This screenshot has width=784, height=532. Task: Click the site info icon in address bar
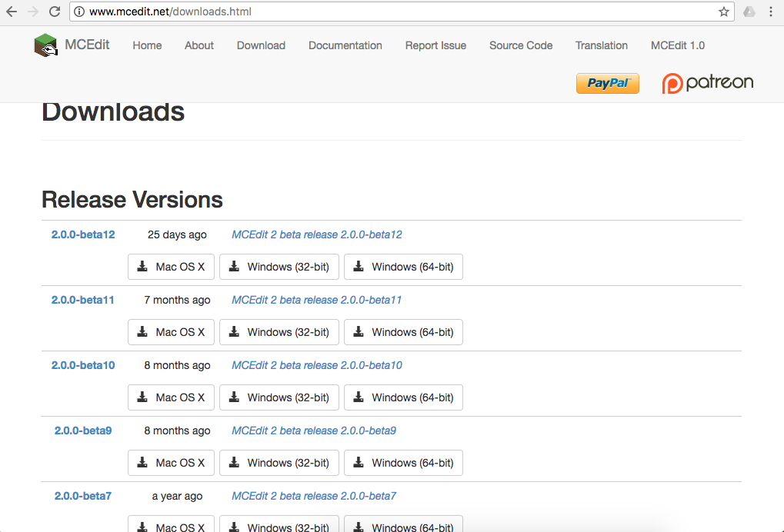point(79,12)
